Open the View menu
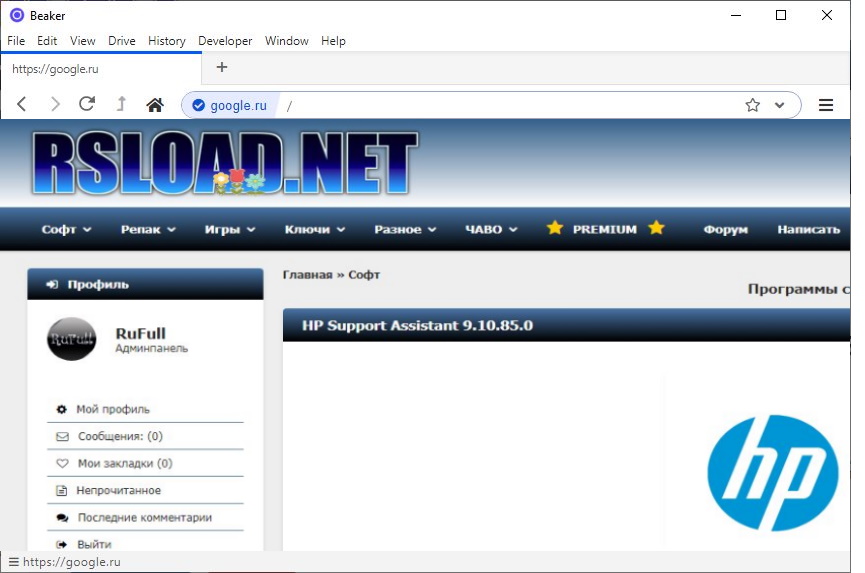The image size is (865, 573). pos(83,41)
